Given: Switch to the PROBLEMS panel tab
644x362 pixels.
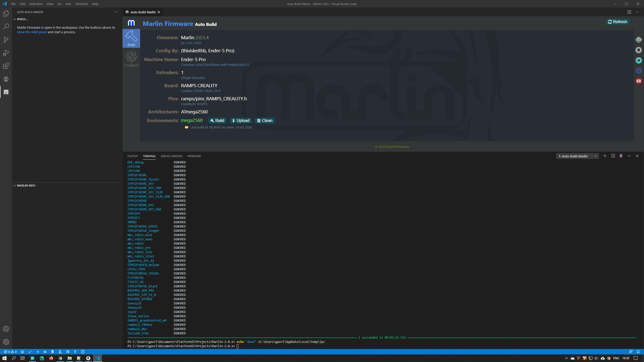Looking at the screenshot, I should pos(194,156).
